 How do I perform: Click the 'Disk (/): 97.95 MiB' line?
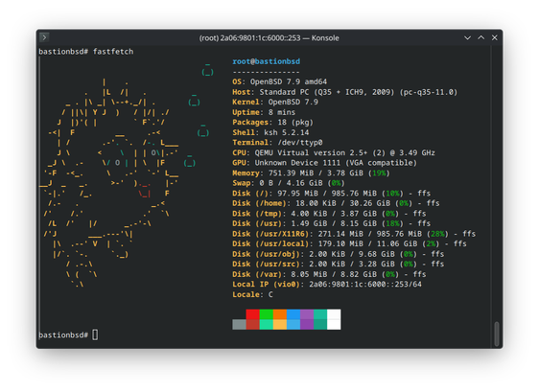pyautogui.click(x=332, y=194)
